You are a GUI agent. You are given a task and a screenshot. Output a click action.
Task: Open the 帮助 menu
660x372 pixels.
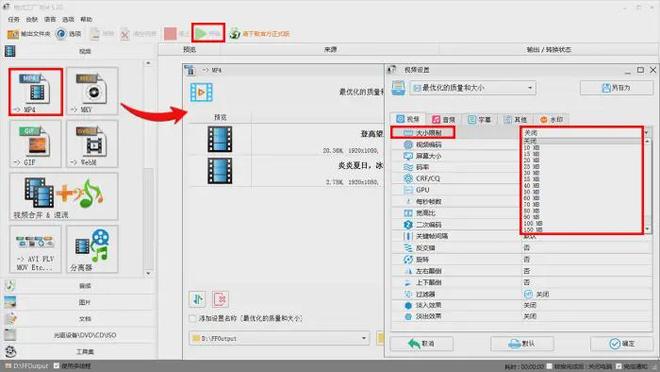tap(86, 19)
